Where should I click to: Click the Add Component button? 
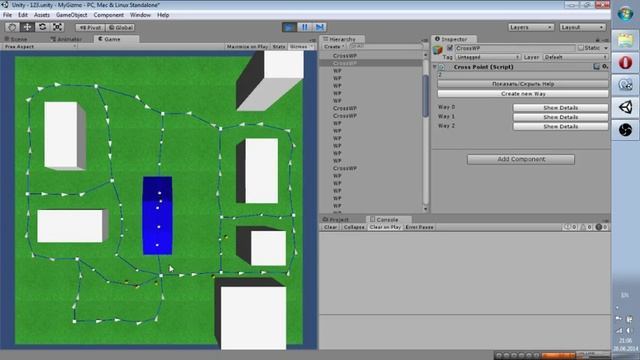[x=521, y=159]
